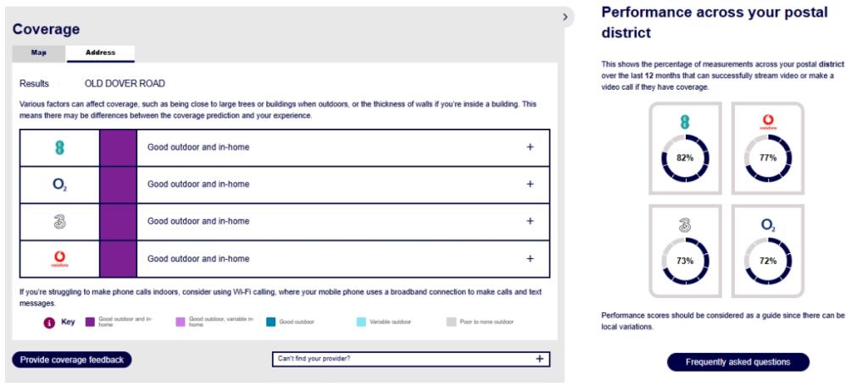Click the purple EE coverage swatch
Viewport: 868px width, 392px height.
coord(118,147)
